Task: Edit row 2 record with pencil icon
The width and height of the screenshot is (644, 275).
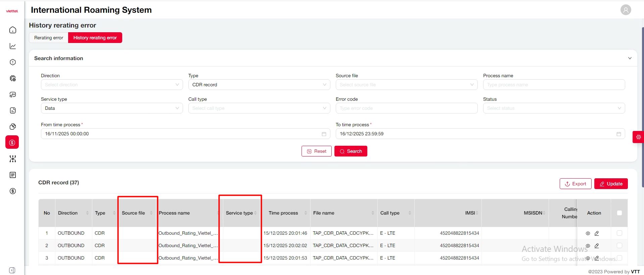Action: coord(597,246)
